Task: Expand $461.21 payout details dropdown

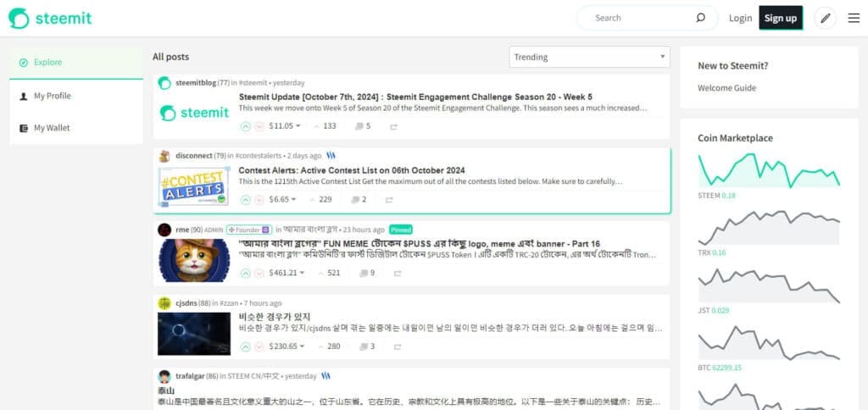Action: pos(287,273)
